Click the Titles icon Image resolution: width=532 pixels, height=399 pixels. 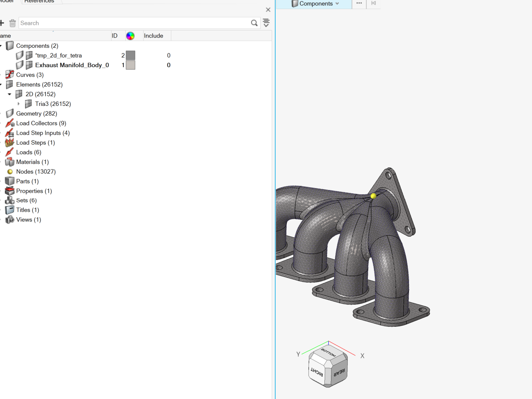pyautogui.click(x=10, y=210)
